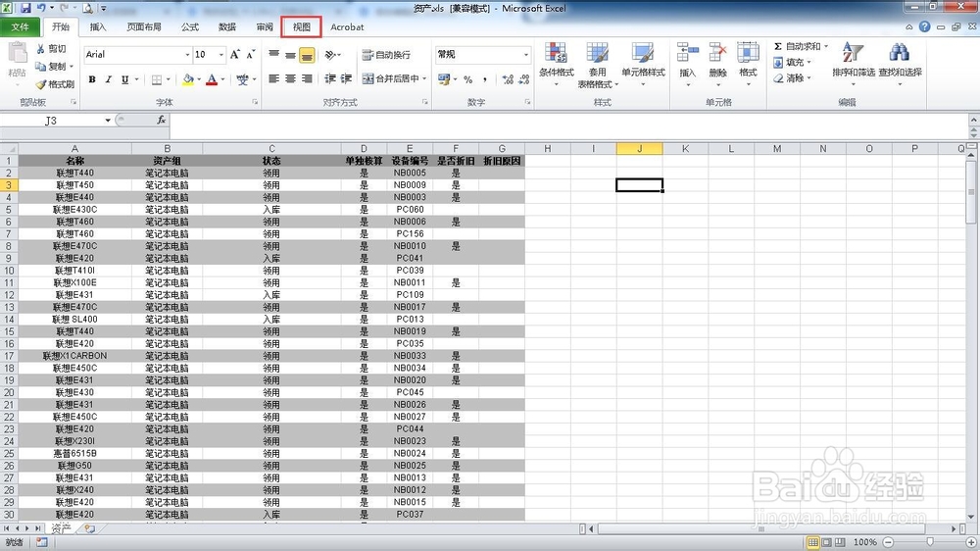Apply percent style format
980x551 pixels.
pyautogui.click(x=468, y=79)
